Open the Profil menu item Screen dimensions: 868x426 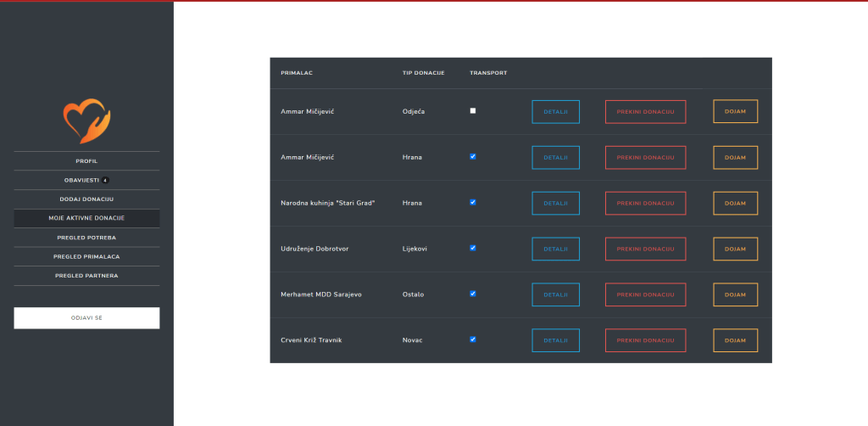pos(86,160)
